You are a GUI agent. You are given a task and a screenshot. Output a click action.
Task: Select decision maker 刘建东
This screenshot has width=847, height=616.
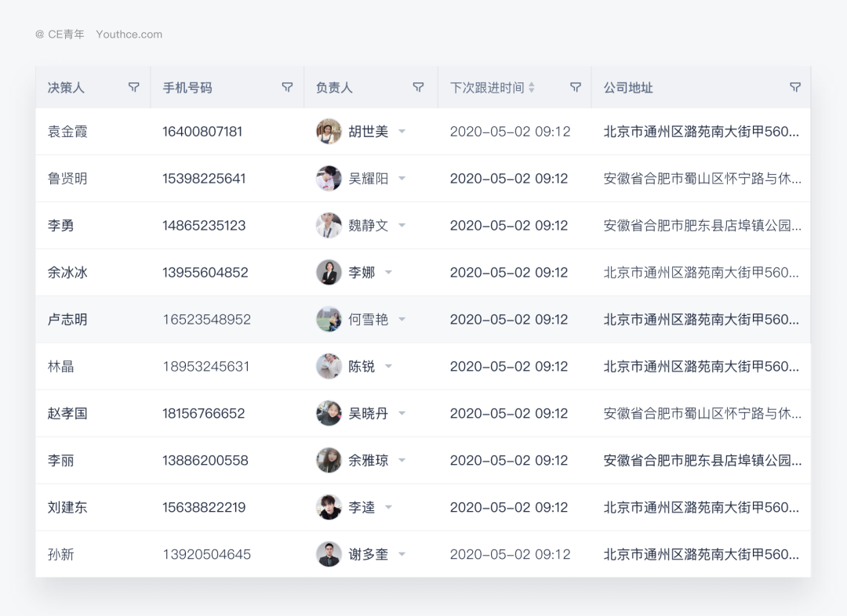click(67, 507)
